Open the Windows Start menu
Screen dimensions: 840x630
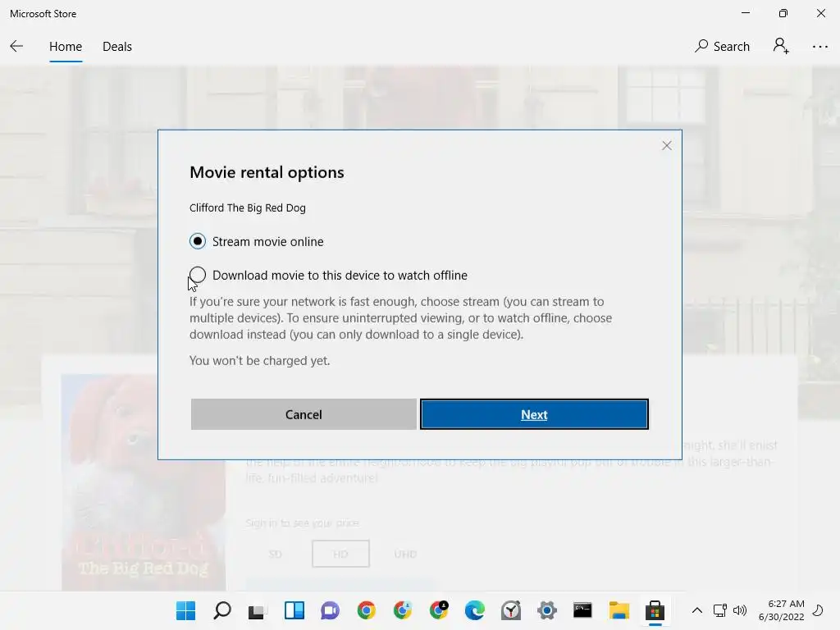click(x=186, y=610)
